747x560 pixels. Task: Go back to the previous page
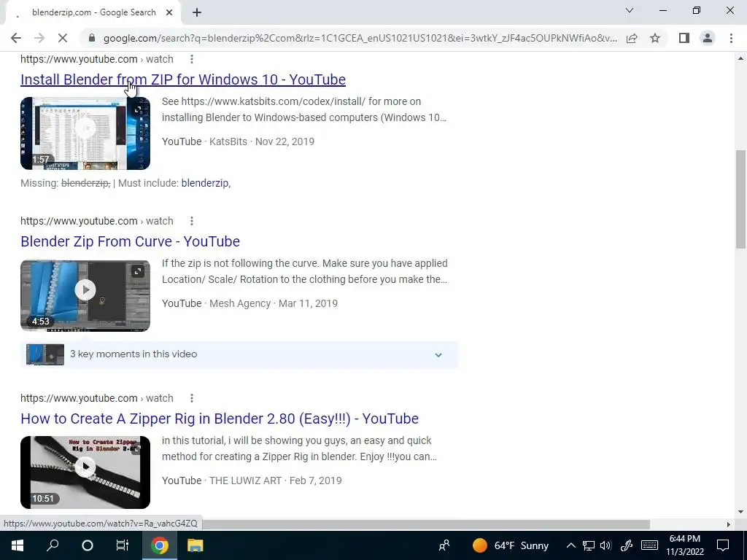click(x=16, y=38)
